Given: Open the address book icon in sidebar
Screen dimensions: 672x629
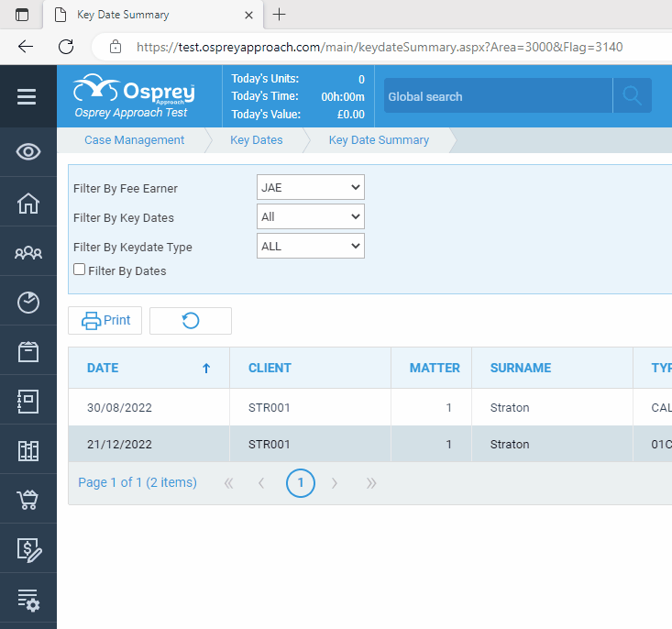Looking at the screenshot, I should (28, 402).
